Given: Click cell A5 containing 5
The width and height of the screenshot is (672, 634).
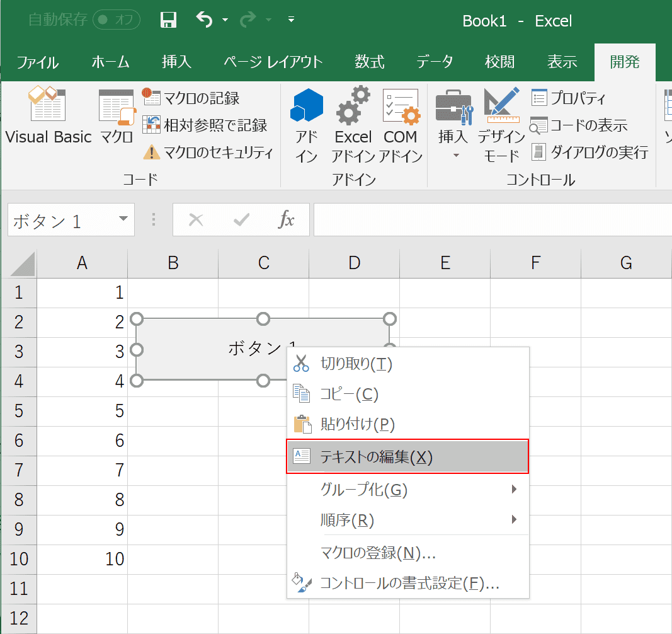Looking at the screenshot, I should click(83, 411).
